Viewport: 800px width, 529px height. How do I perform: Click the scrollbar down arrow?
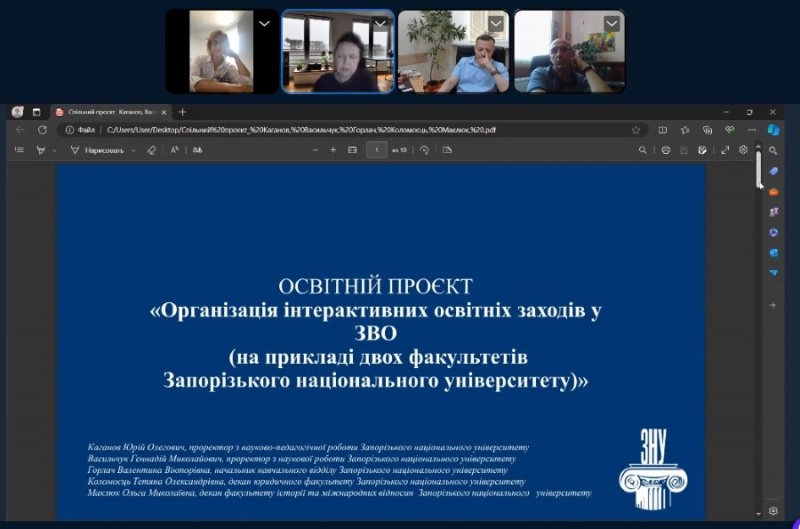(759, 514)
